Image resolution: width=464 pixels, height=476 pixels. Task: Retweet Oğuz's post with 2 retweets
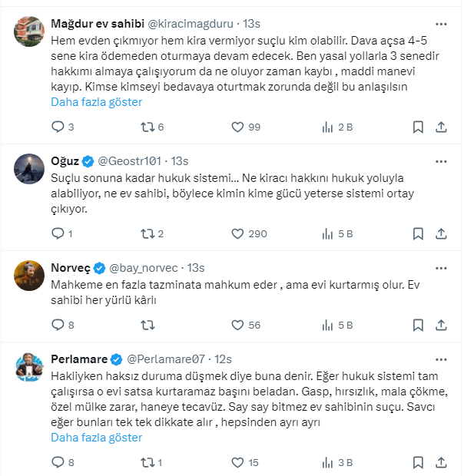(x=148, y=233)
